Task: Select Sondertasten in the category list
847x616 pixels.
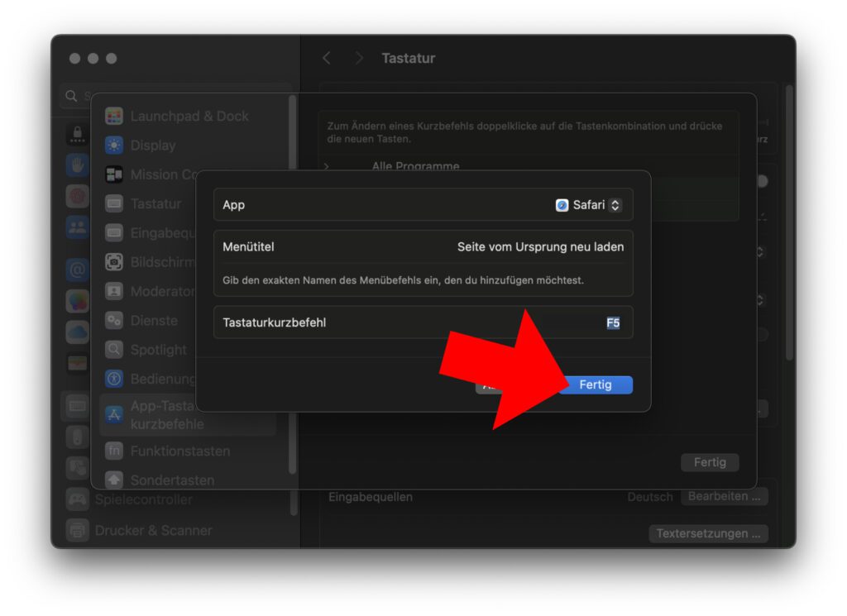Action: point(171,480)
